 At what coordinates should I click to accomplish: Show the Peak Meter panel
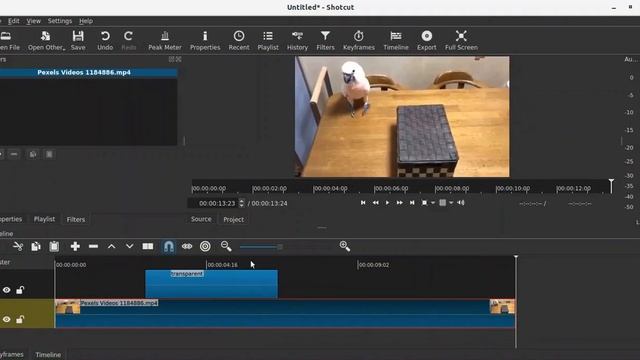165,40
